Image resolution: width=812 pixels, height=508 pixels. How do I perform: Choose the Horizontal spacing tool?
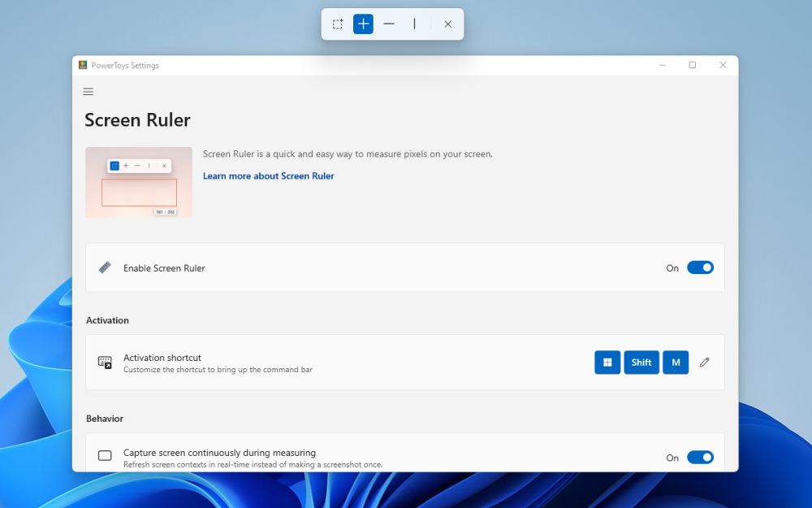coord(389,24)
